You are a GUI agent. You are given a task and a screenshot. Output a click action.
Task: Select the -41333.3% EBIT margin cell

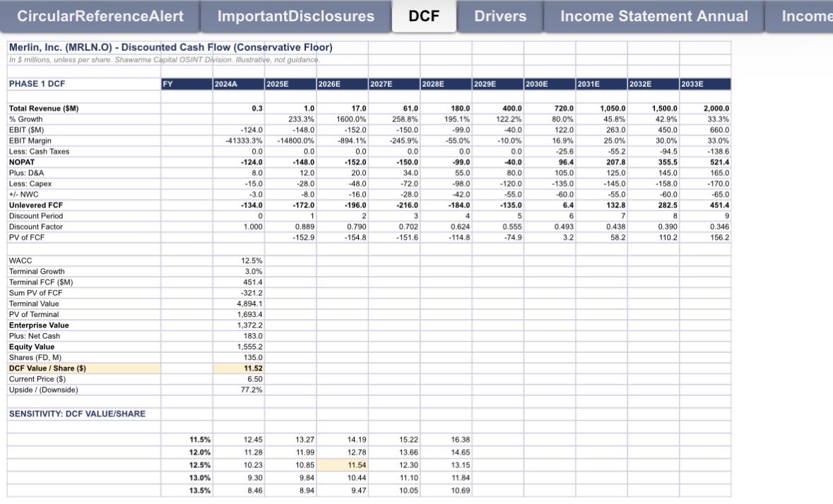pos(239,140)
